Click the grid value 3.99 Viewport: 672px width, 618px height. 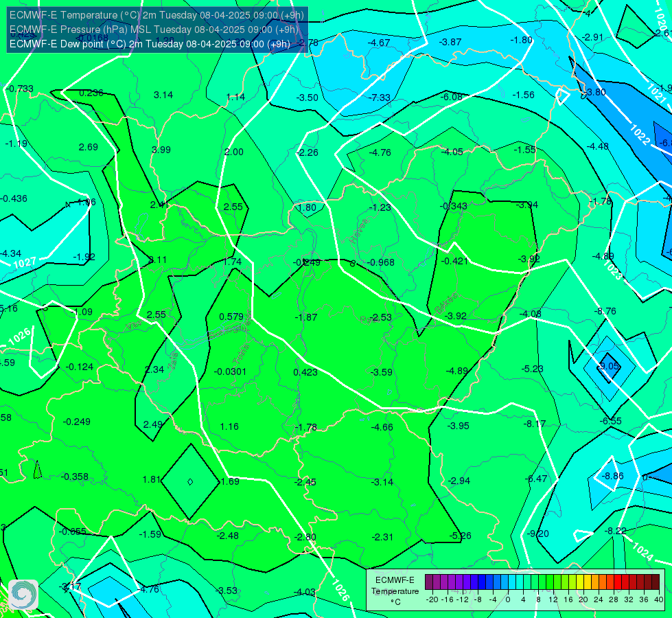(x=161, y=150)
